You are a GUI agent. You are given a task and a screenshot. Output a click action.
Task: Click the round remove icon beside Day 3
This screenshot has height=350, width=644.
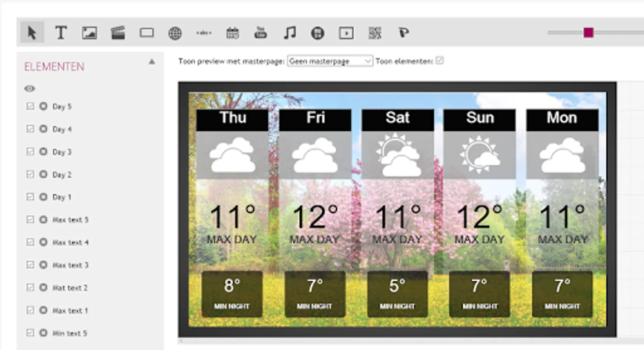43,152
